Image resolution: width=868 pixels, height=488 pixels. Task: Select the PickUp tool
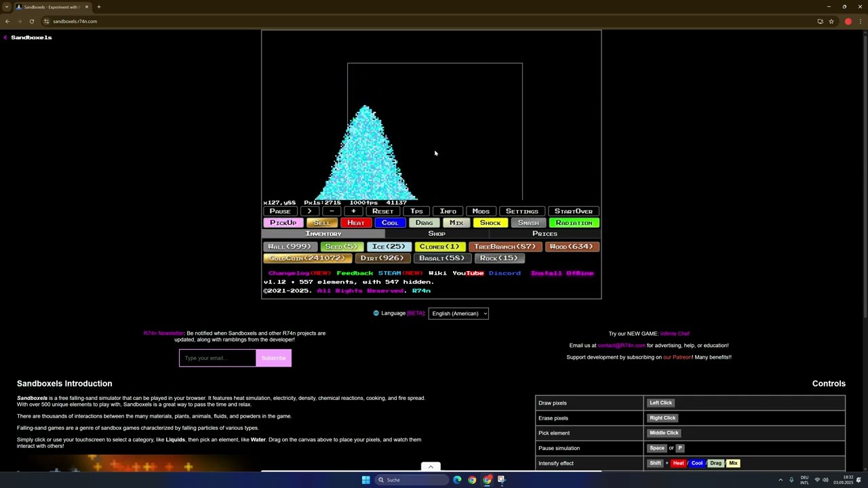coord(283,223)
